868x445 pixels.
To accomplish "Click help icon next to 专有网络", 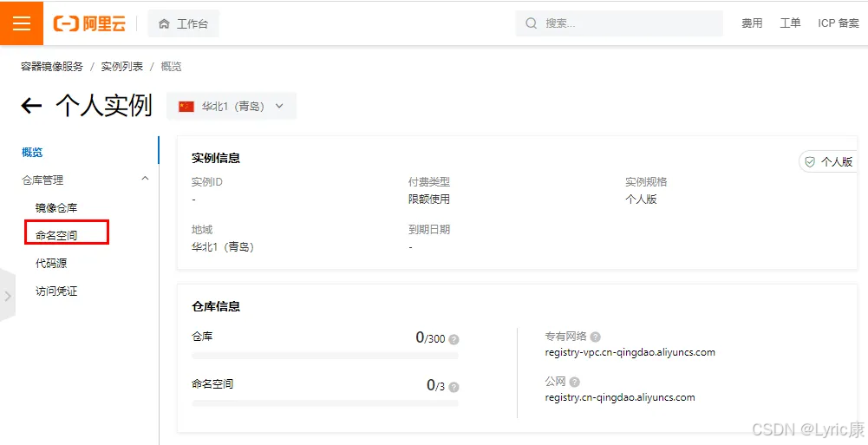I will [x=596, y=337].
